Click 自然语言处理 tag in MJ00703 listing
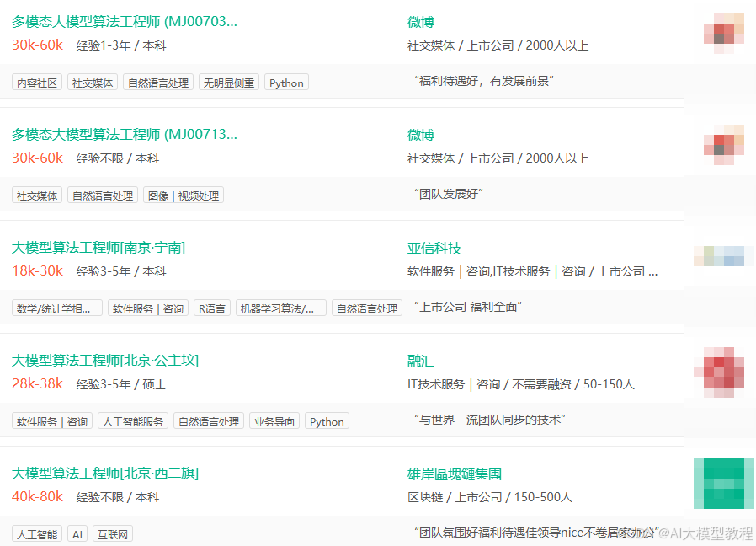 point(158,83)
